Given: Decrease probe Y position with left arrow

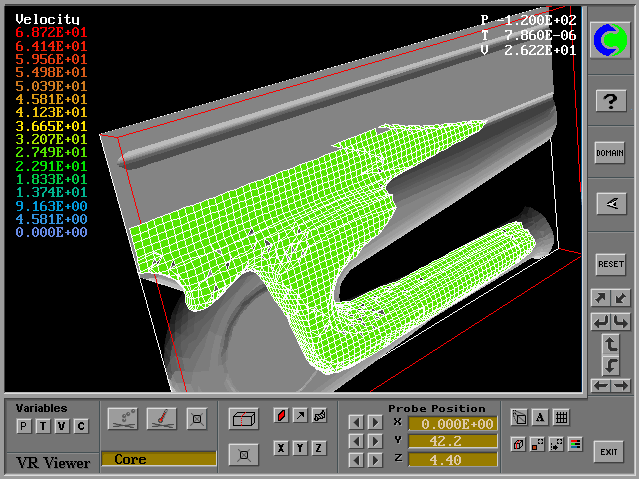Looking at the screenshot, I should coord(356,441).
